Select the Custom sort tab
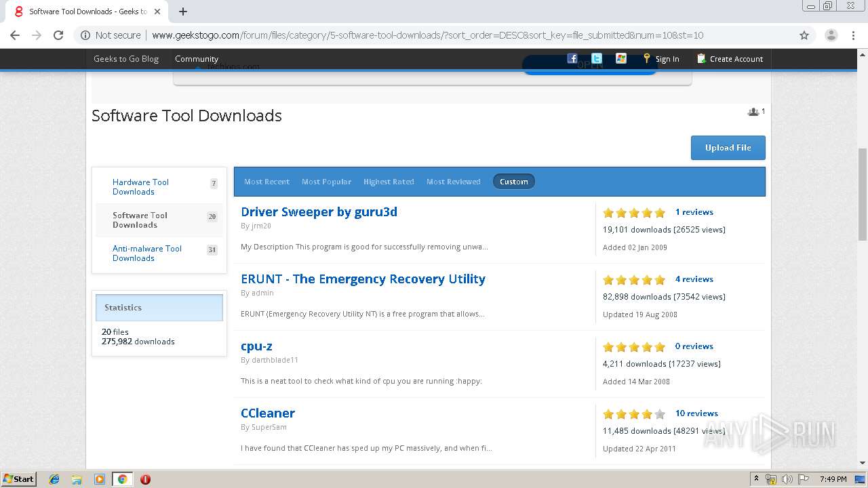Viewport: 868px width, 488px height. pos(513,182)
